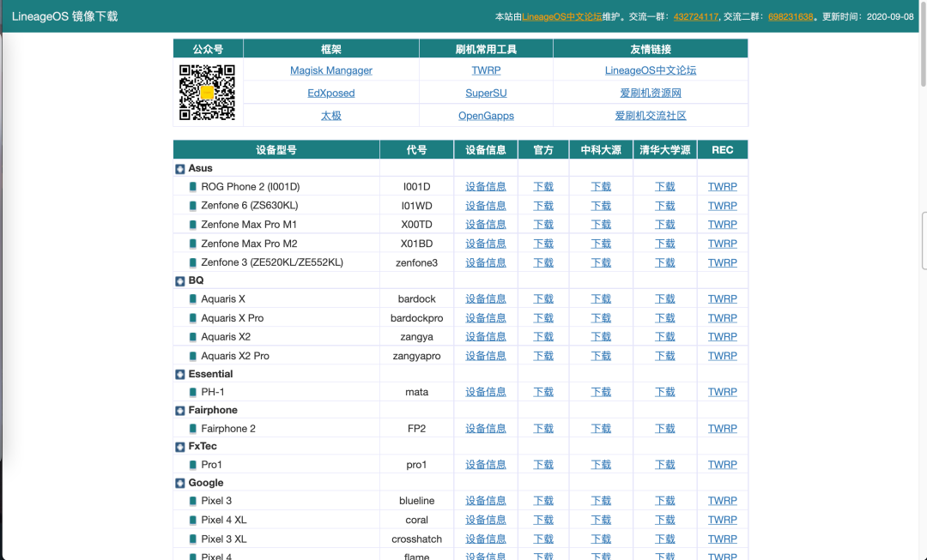
Task: Open official 下载 for Zenfone 6
Action: (x=543, y=206)
